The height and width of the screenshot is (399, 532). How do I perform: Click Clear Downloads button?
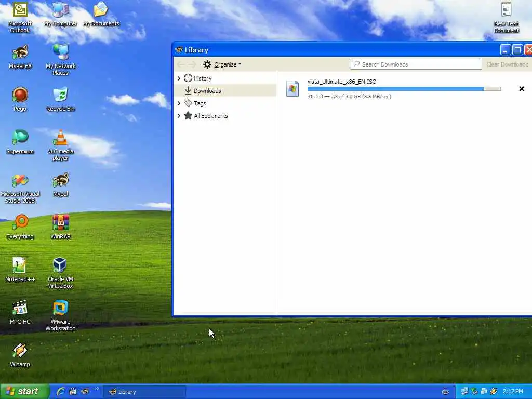click(507, 64)
